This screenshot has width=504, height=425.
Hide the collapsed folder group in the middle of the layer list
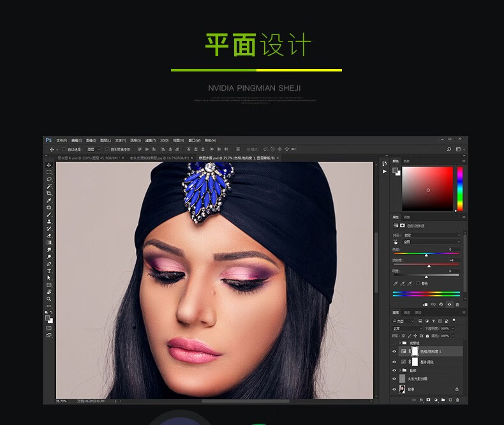(x=394, y=370)
